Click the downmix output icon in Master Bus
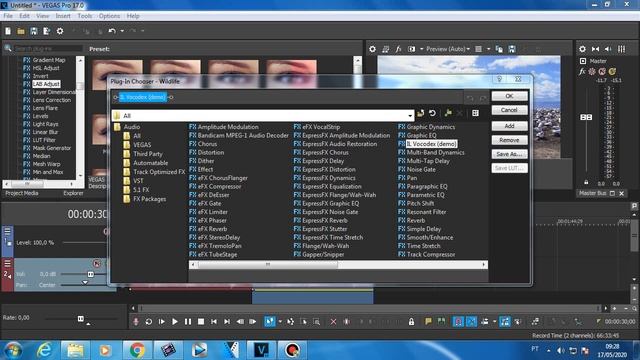Viewport: 640px width, 360px height. [x=596, y=49]
